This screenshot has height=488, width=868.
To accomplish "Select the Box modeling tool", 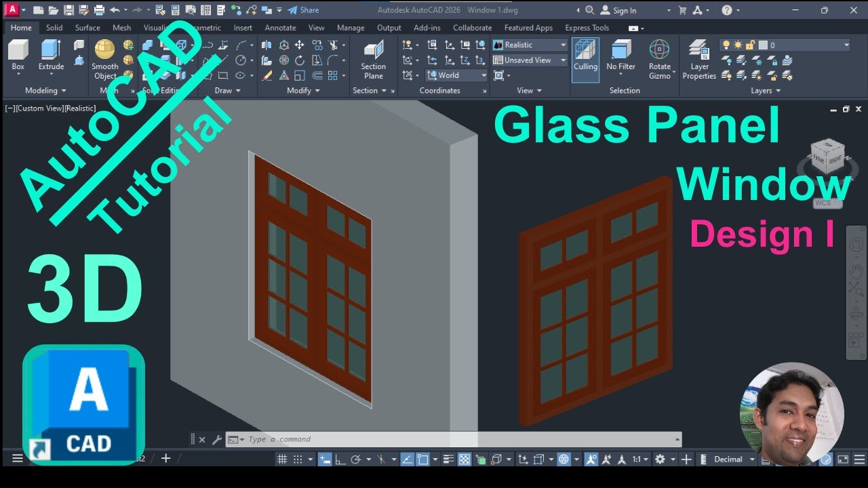I will (x=18, y=56).
